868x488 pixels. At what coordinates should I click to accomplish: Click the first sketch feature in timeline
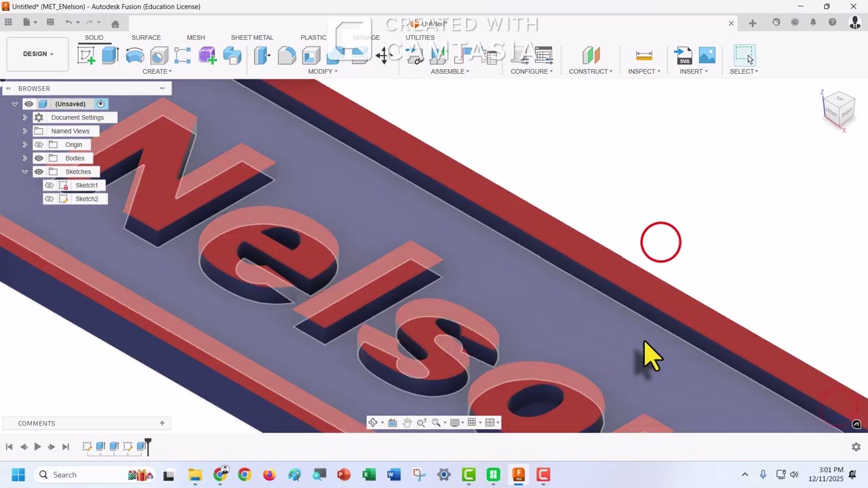87,446
